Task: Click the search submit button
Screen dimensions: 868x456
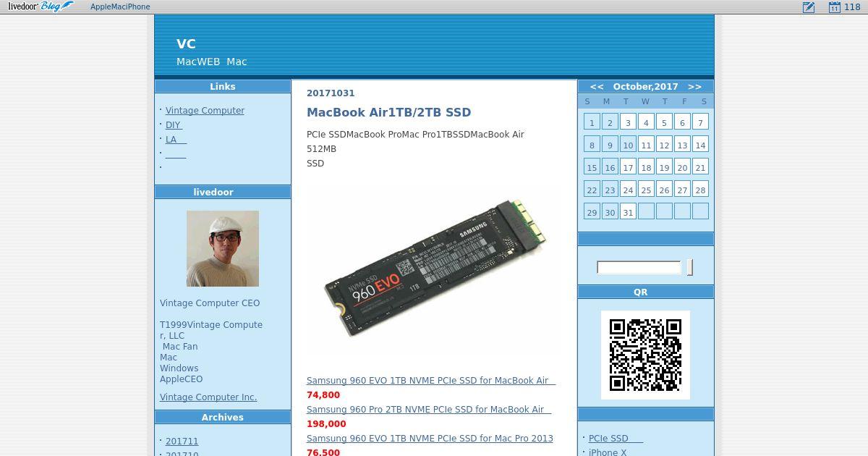Action: pyautogui.click(x=690, y=268)
